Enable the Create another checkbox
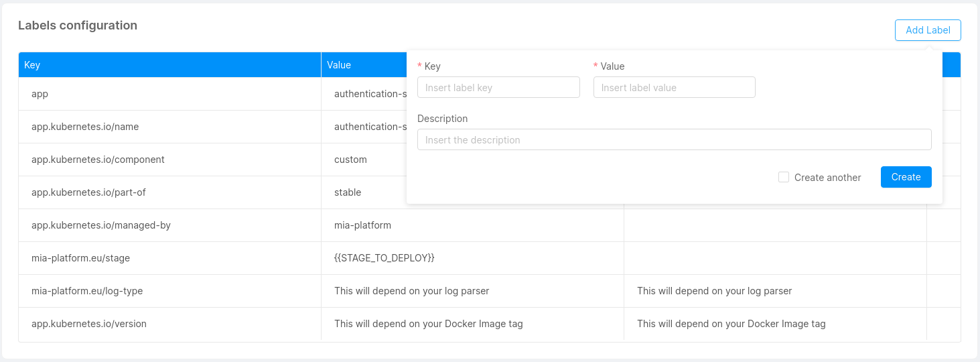 point(784,177)
